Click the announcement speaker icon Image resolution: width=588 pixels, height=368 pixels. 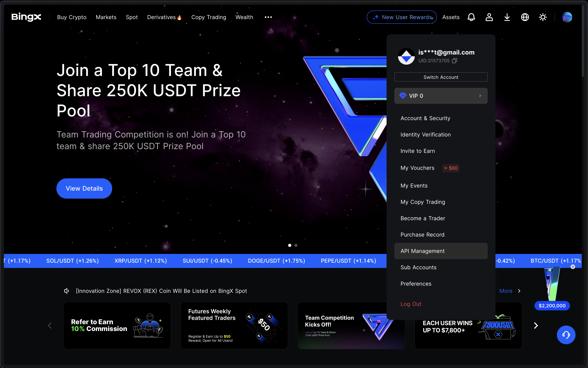(x=66, y=291)
